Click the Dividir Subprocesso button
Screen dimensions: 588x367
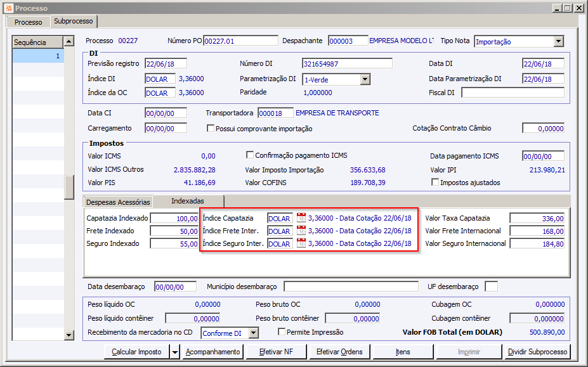tap(537, 352)
